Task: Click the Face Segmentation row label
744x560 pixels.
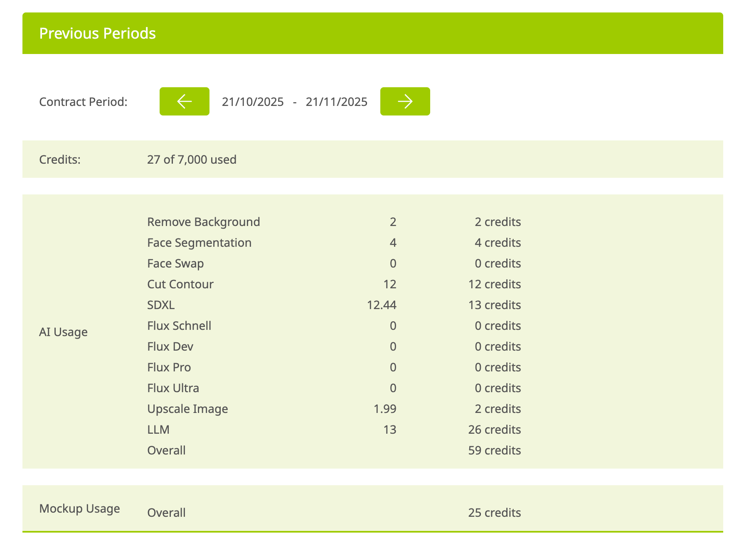Action: [x=199, y=243]
